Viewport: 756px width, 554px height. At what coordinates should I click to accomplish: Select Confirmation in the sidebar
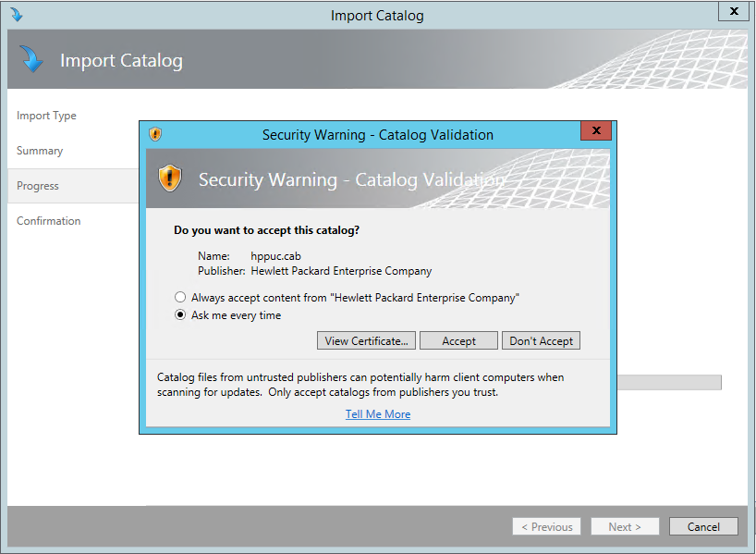tap(49, 220)
